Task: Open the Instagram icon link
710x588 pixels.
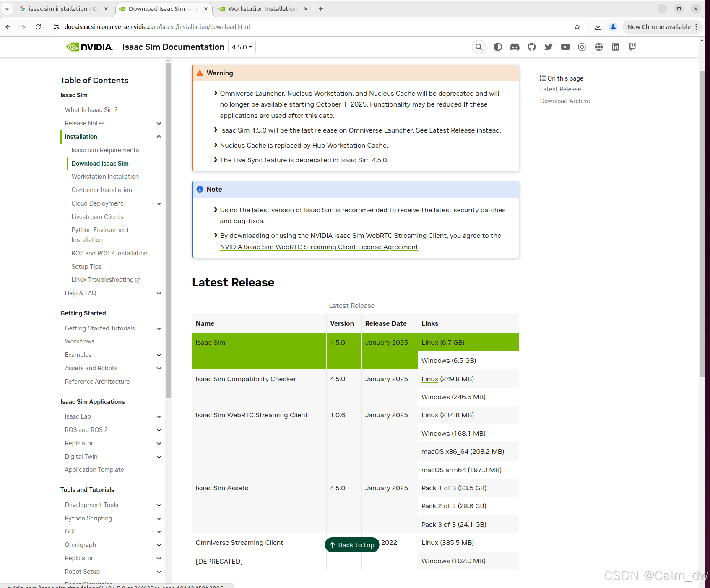Action: click(x=582, y=47)
